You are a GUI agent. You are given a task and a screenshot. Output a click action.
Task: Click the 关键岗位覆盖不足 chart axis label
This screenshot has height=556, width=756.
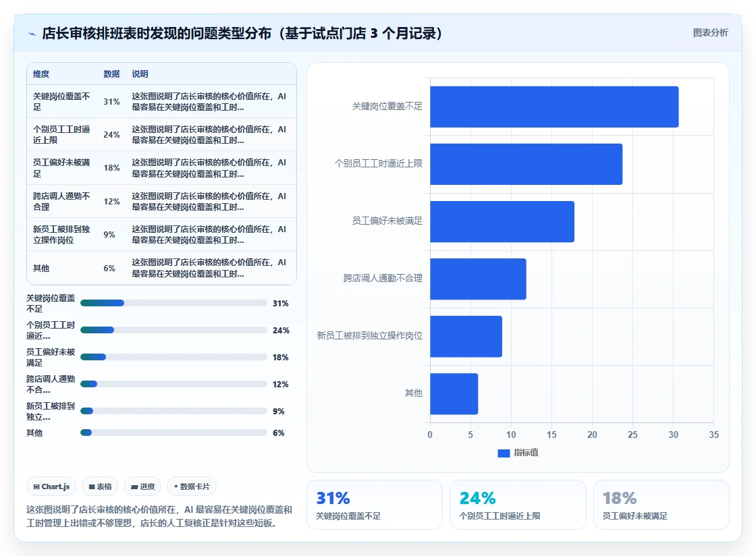click(x=387, y=106)
